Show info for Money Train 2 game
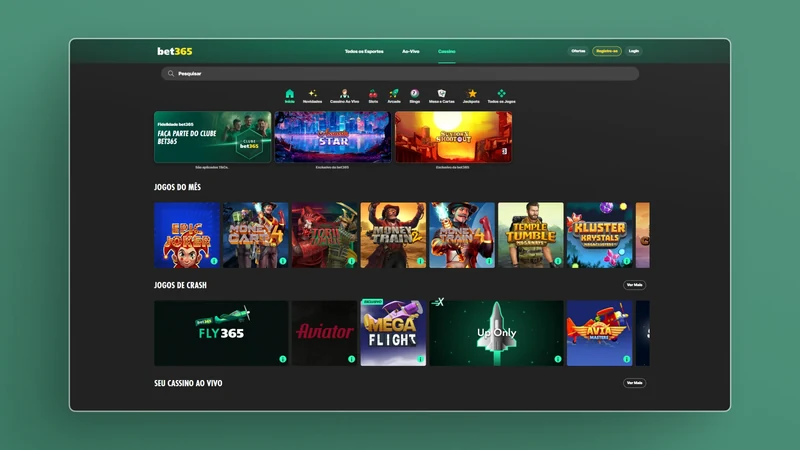Image resolution: width=800 pixels, height=450 pixels. [x=420, y=261]
